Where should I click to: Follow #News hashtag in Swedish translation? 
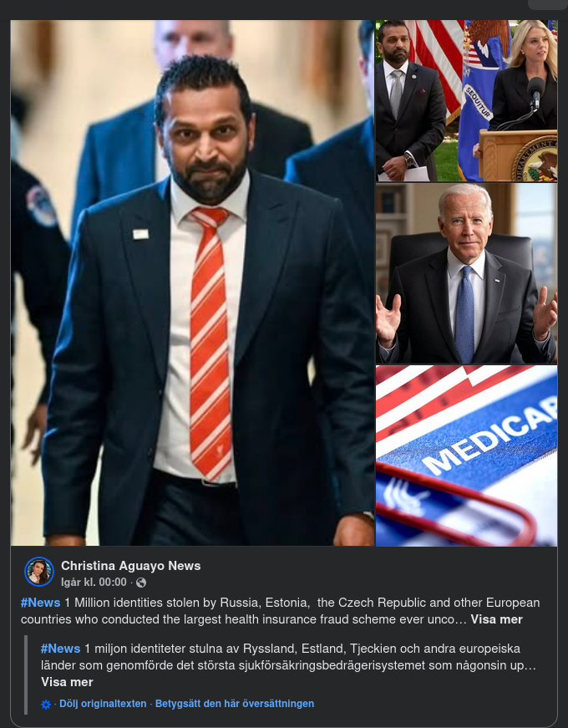[x=60, y=649]
